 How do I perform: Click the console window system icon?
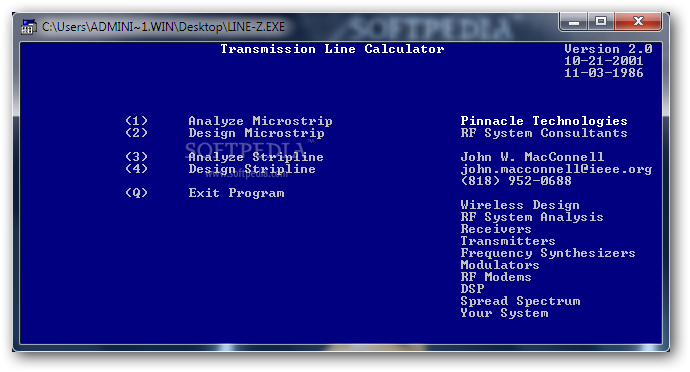(x=29, y=26)
